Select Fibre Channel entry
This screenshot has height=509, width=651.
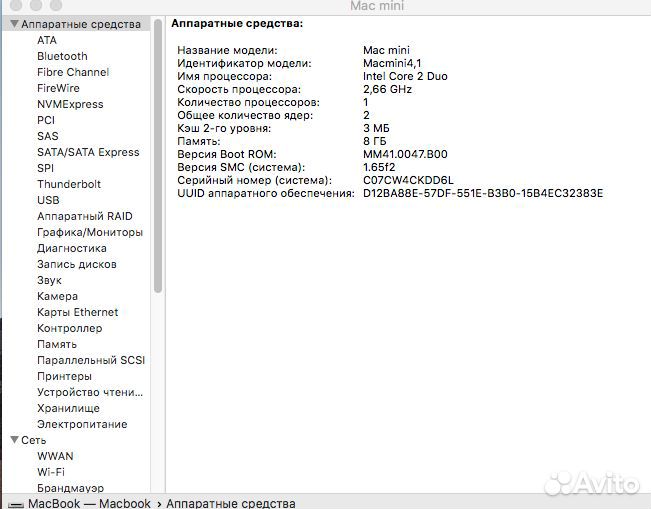point(73,72)
